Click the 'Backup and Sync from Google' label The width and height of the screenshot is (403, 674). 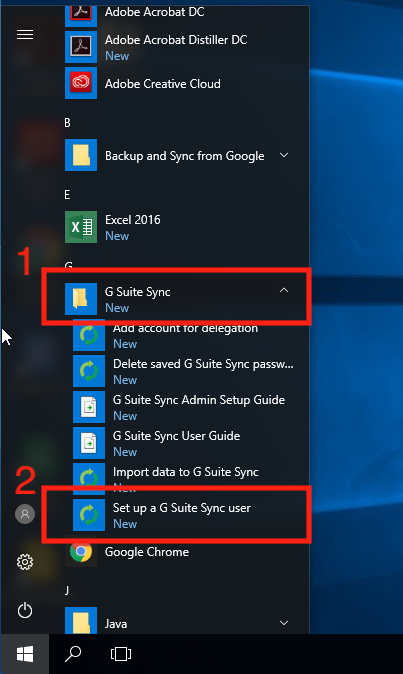click(x=185, y=156)
